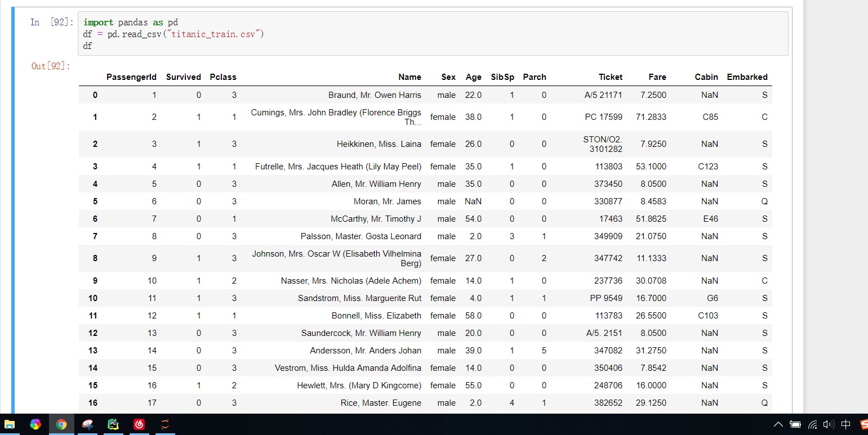Click the Age column header
The height and width of the screenshot is (435, 868).
[x=474, y=77]
